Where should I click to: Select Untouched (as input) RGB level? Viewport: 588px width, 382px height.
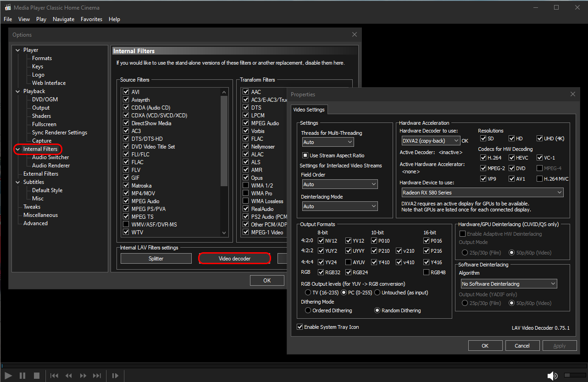(377, 293)
